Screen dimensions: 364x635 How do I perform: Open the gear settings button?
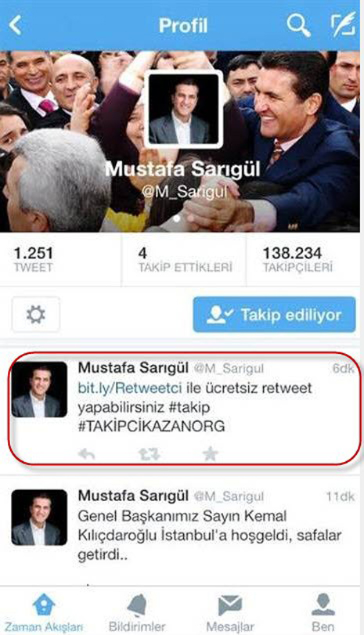tap(36, 314)
